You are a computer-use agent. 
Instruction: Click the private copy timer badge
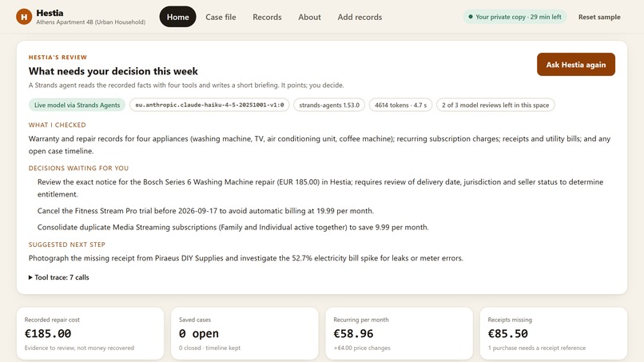pos(515,17)
